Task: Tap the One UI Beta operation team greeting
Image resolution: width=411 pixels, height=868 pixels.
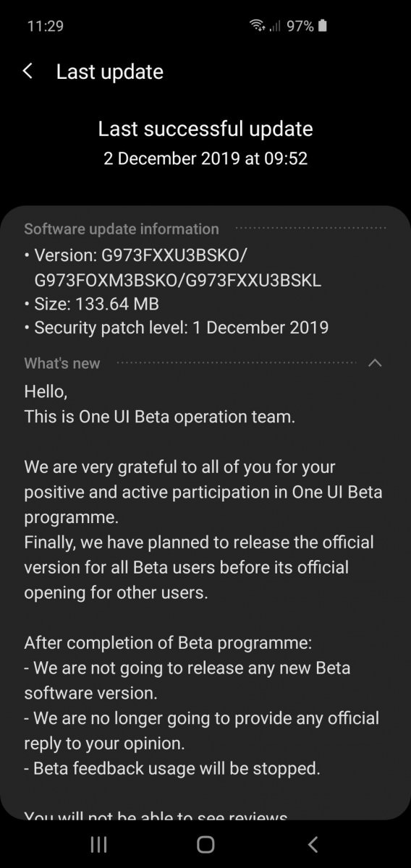Action: coord(160,417)
